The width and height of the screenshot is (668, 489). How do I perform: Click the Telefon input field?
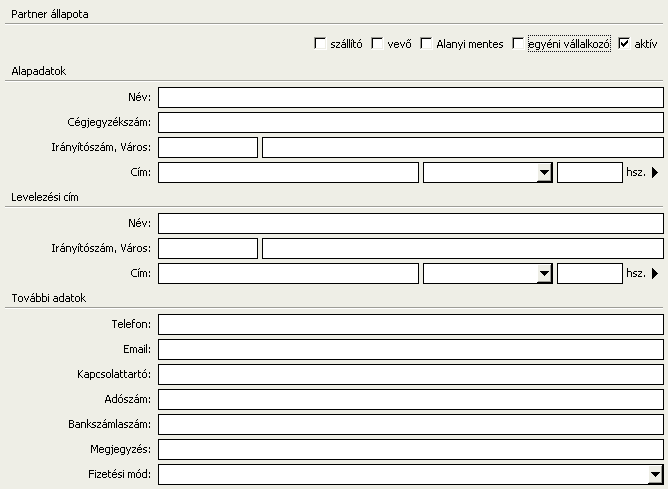(x=411, y=325)
